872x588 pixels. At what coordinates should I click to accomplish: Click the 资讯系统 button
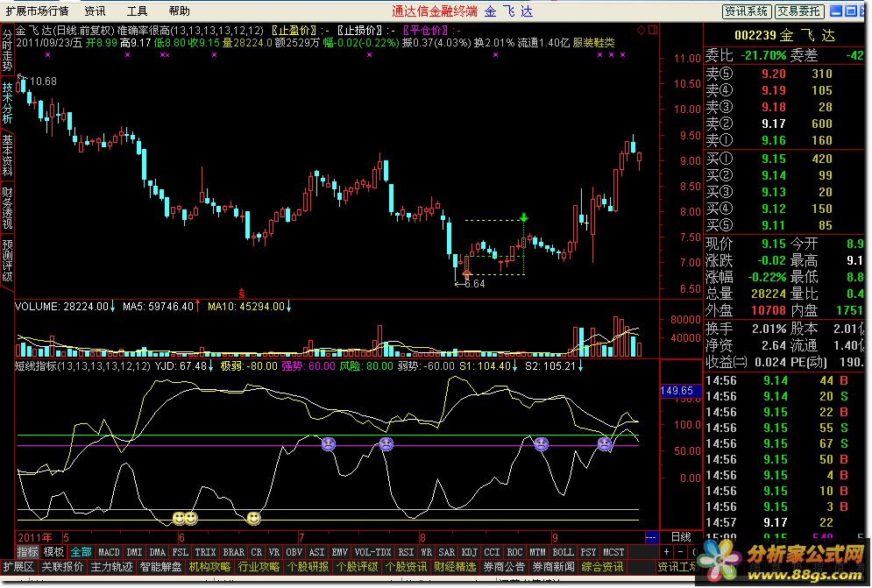click(x=747, y=11)
